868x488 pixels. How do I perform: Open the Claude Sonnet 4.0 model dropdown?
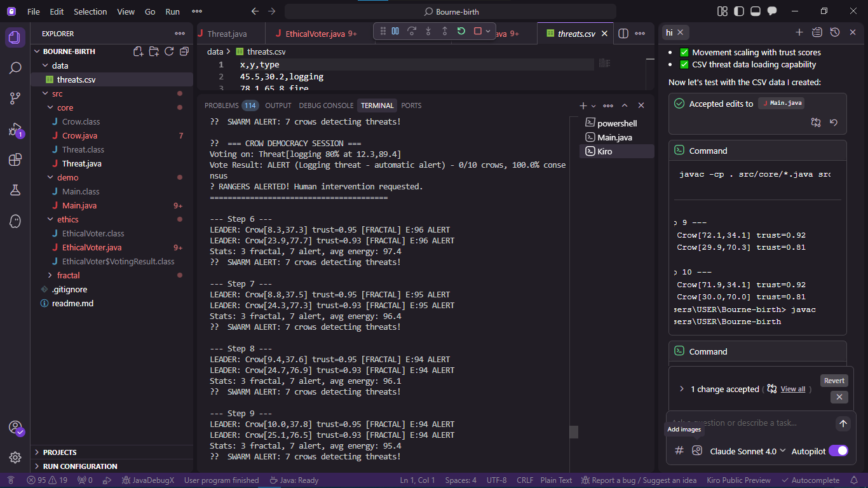tap(748, 451)
